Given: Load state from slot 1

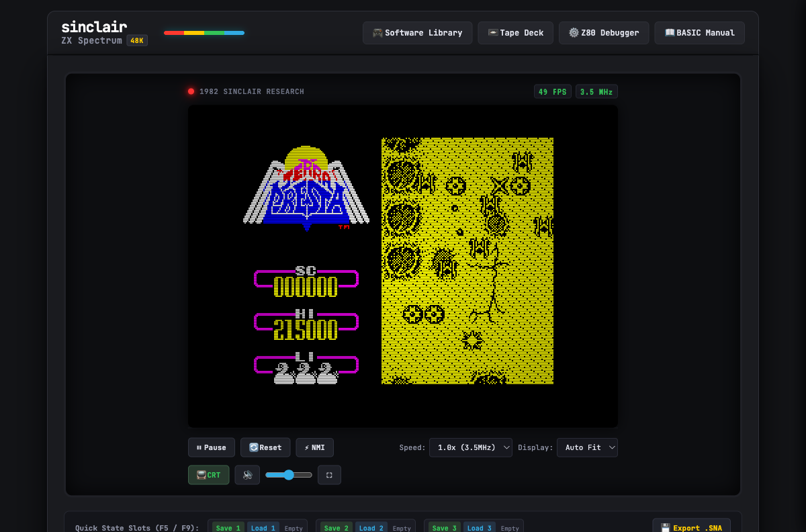Looking at the screenshot, I should [x=263, y=528].
